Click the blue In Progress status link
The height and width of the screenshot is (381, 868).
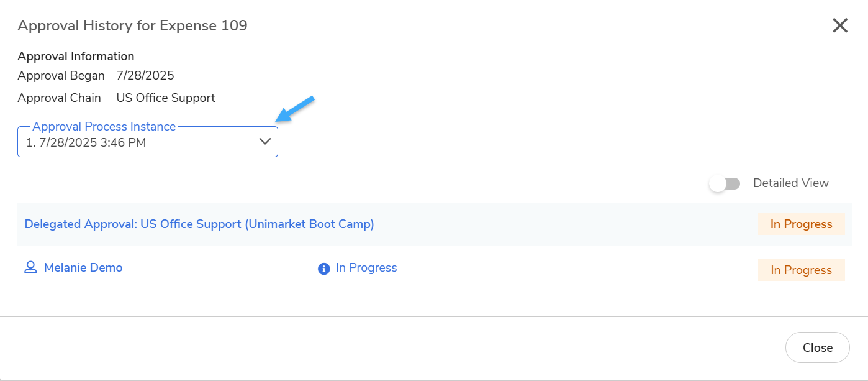[366, 268]
